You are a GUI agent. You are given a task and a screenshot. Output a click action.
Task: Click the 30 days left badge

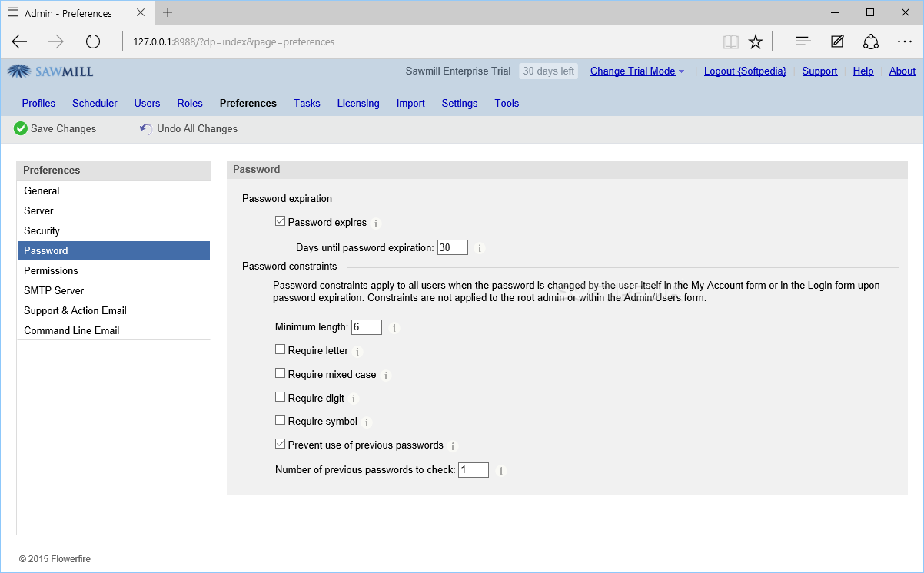tap(548, 71)
